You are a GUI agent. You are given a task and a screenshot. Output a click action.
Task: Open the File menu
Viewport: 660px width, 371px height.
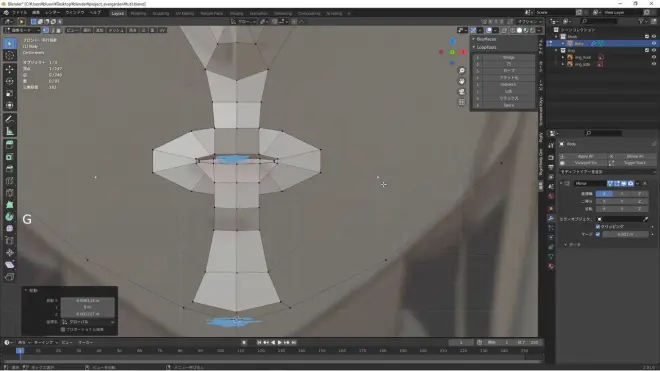pyautogui.click(x=19, y=13)
